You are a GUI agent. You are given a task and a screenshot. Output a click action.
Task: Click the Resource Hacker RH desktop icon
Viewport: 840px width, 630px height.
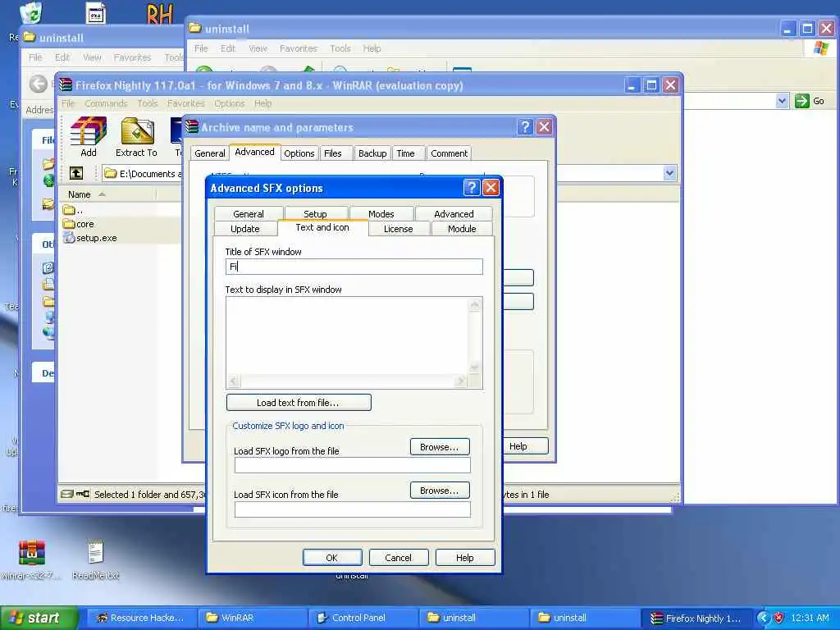160,13
